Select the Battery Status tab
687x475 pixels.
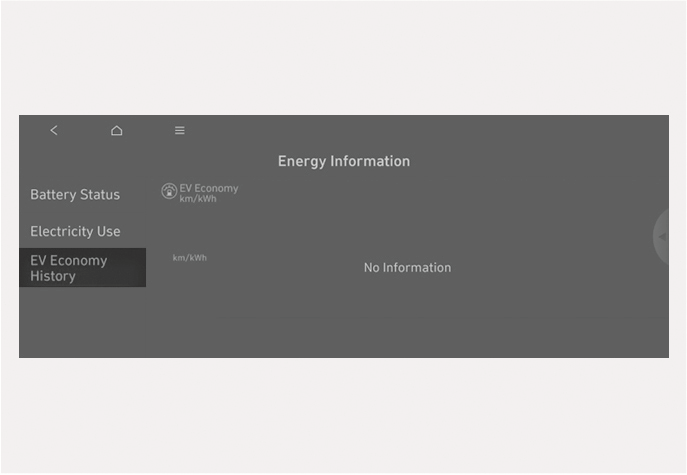(75, 195)
